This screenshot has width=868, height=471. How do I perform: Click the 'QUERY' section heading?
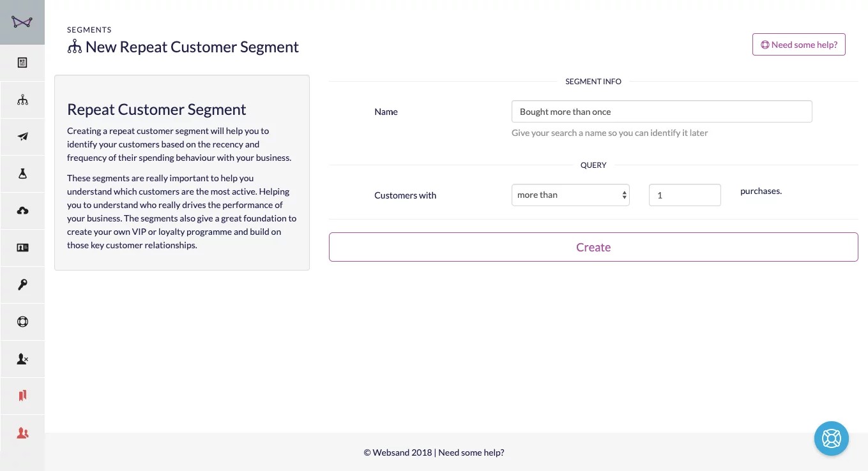coord(593,165)
